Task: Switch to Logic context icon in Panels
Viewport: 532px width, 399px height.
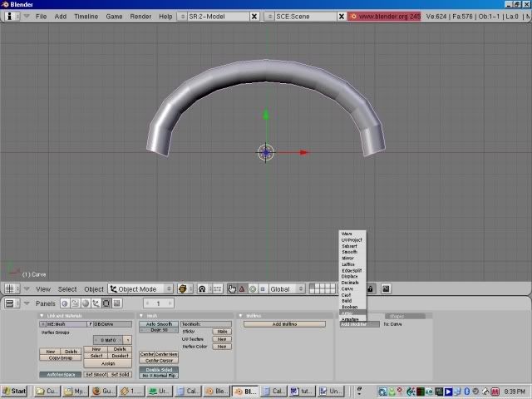Action: 65,303
